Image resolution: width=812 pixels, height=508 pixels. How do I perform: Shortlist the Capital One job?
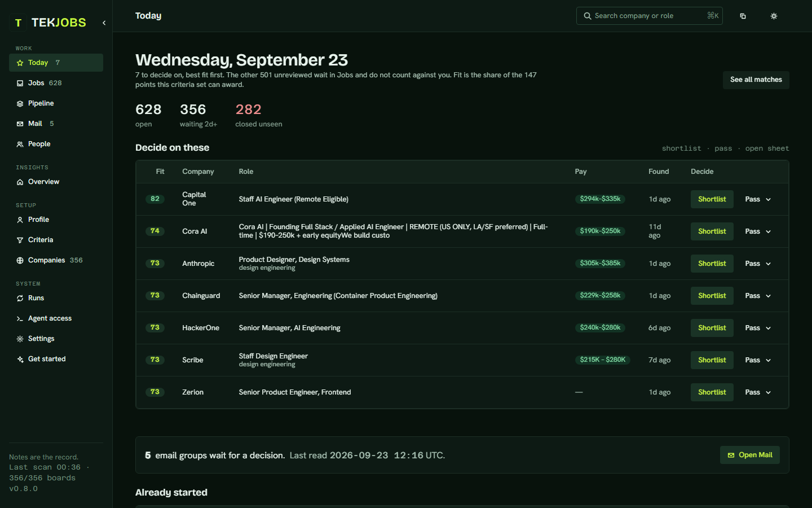click(712, 199)
